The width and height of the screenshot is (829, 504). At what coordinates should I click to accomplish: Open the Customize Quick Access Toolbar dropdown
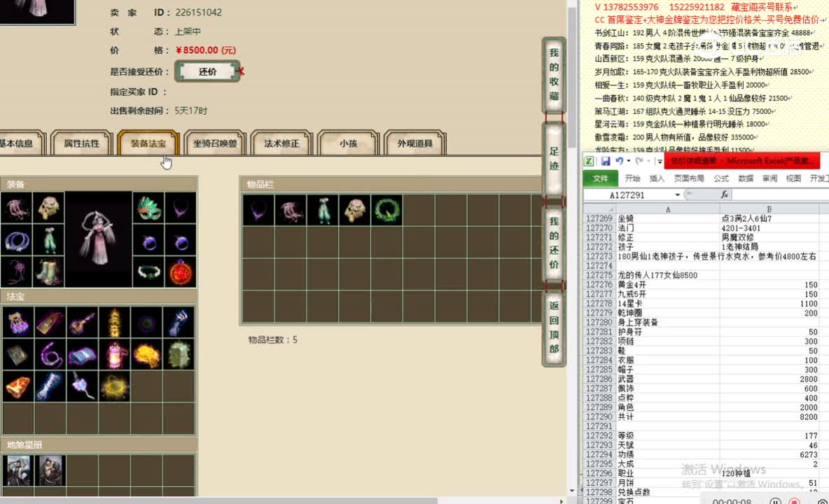point(660,161)
